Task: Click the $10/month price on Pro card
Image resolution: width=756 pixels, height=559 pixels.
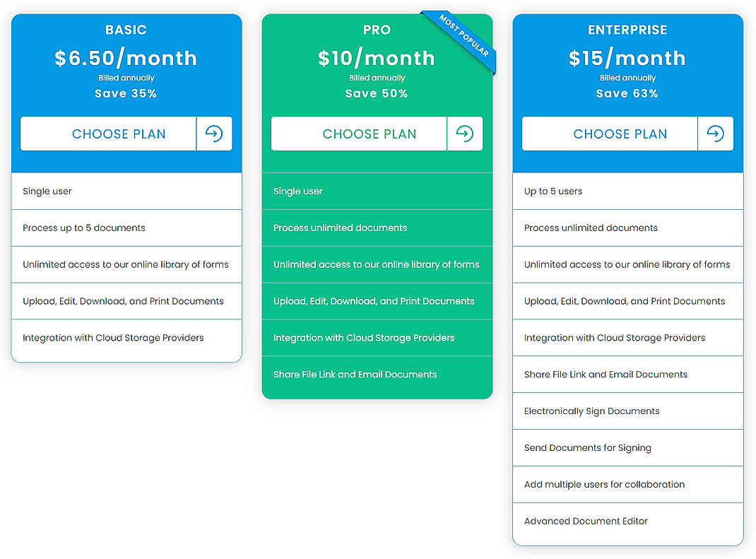Action: 377,59
